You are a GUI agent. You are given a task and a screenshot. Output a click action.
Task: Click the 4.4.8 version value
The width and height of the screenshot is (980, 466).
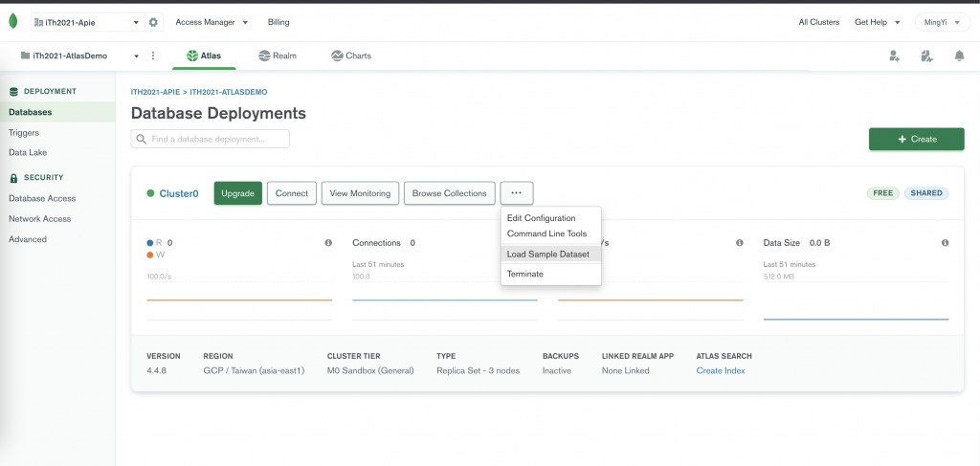[x=156, y=370]
